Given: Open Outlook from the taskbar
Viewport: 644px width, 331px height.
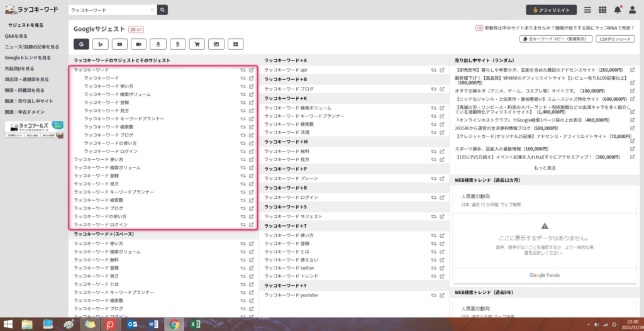Looking at the screenshot, I should (132, 324).
